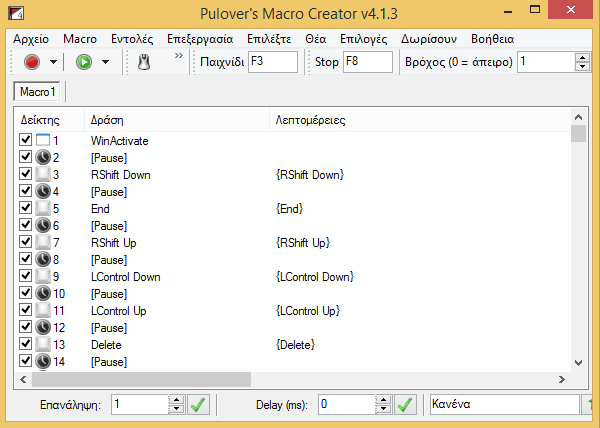This screenshot has height=428, width=600.
Task: Expand toolbar overflow chevron
Action: pos(178,56)
